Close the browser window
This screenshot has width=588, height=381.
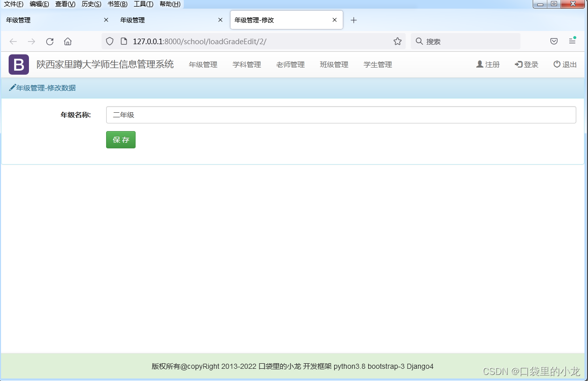click(x=573, y=4)
